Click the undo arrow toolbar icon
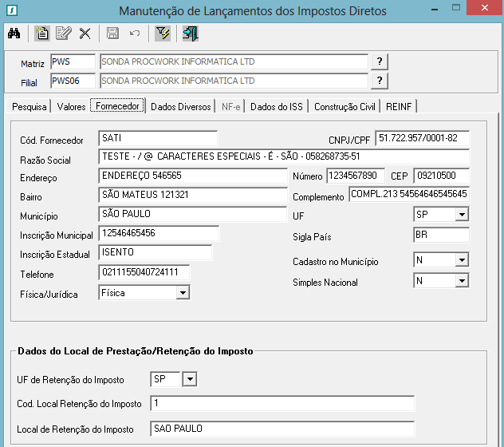The width and height of the screenshot is (504, 447). click(135, 34)
